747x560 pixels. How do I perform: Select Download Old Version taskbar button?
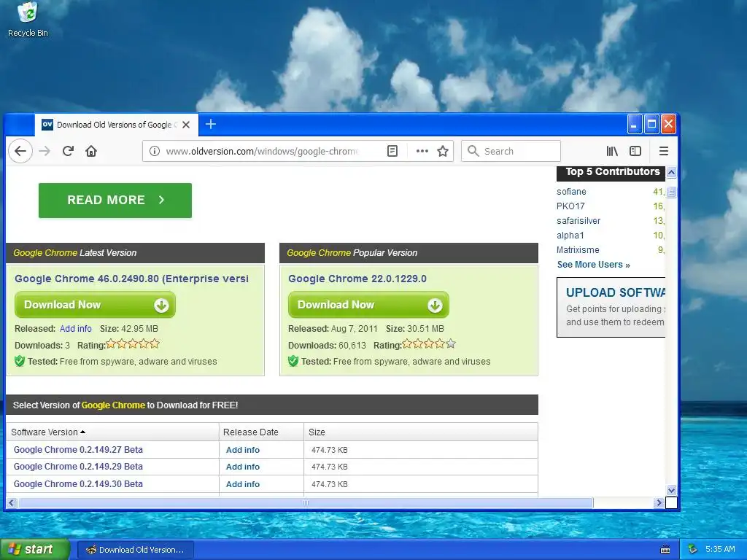[135, 550]
